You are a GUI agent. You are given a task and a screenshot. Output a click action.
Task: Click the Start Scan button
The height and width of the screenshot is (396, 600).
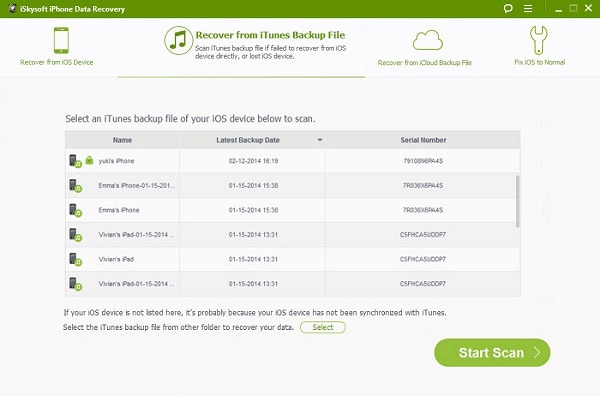[492, 352]
